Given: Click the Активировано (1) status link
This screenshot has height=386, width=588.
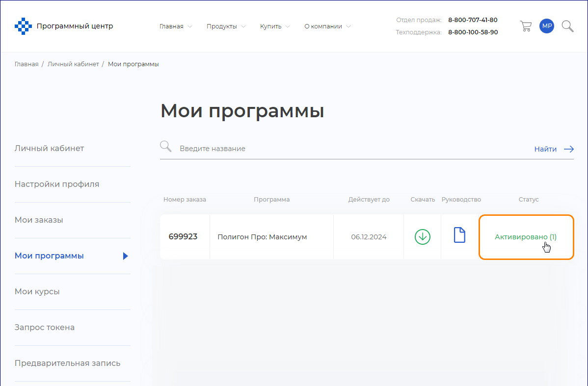Looking at the screenshot, I should pyautogui.click(x=525, y=237).
